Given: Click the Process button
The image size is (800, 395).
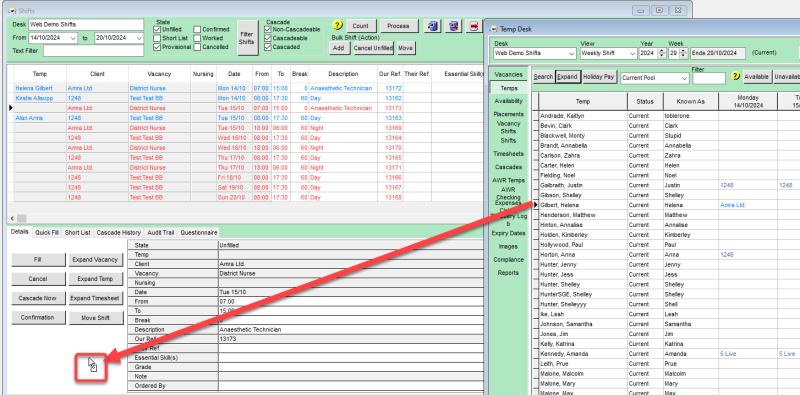Looking at the screenshot, I should click(398, 26).
